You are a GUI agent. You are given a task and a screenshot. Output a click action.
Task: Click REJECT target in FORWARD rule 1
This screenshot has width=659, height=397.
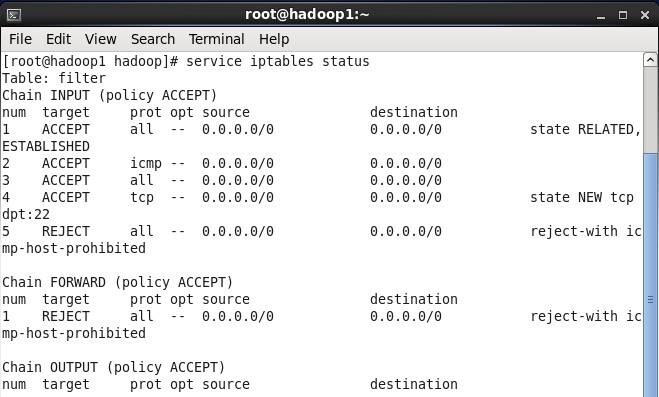66,316
